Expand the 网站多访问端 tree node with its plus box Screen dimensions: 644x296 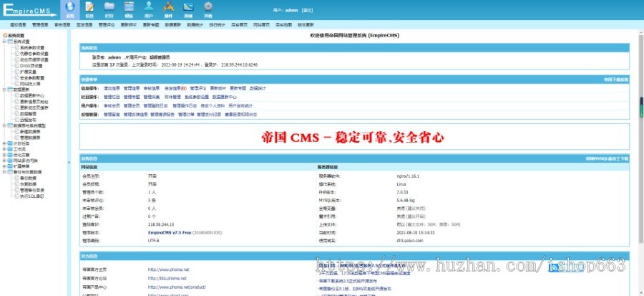click(4, 161)
